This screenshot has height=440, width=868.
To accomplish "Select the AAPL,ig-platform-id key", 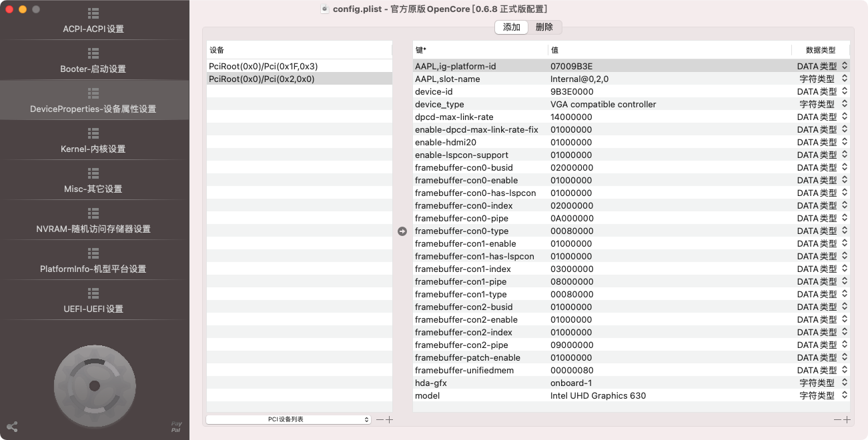I will point(455,66).
